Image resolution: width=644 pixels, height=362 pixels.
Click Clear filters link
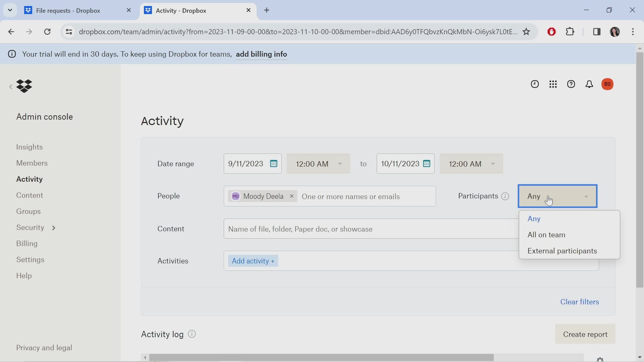click(580, 302)
